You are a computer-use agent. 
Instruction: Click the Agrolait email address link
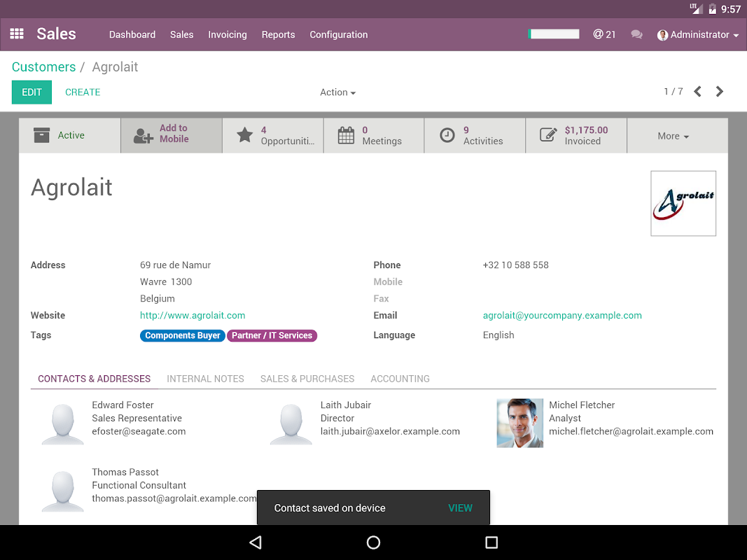(x=562, y=315)
